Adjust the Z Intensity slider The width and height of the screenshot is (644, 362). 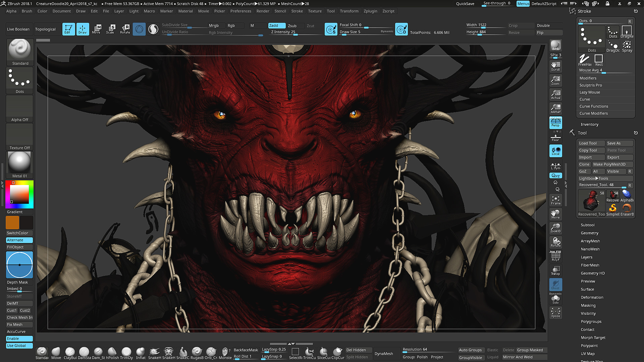(296, 32)
